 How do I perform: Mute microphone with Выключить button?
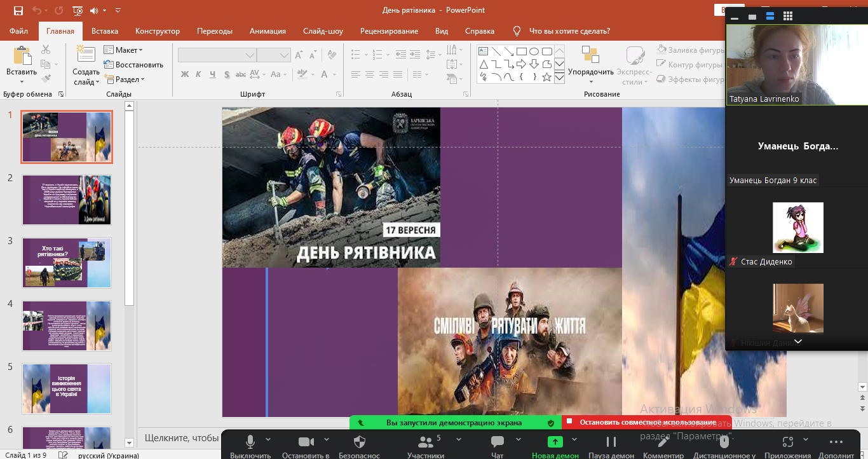250,446
